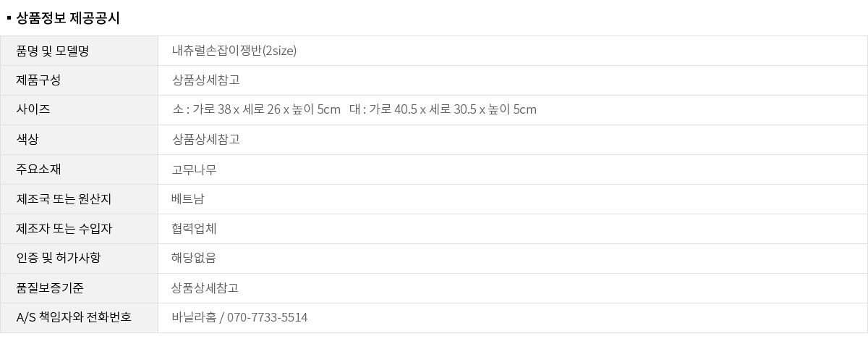Click the 품질보증기준 row label
The width and height of the screenshot is (868, 344).
50,288
